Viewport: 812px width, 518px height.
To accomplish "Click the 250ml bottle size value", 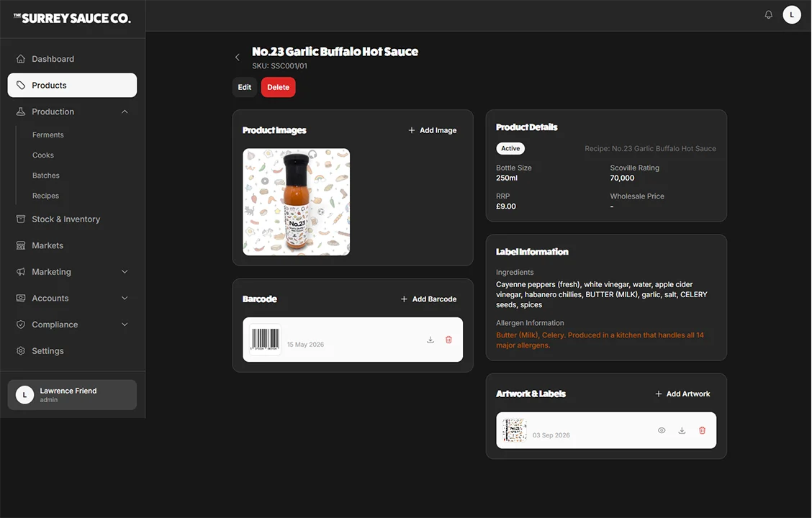I will coord(507,178).
